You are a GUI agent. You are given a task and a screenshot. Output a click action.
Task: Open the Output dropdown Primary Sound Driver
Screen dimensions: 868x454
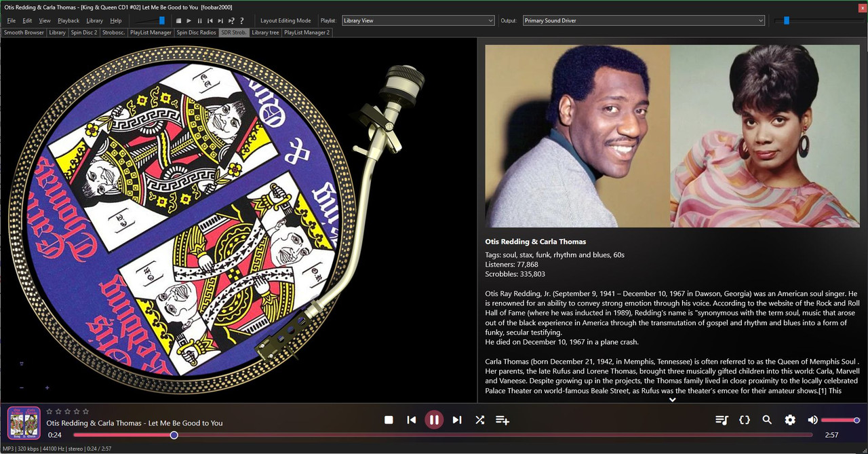[x=644, y=20]
